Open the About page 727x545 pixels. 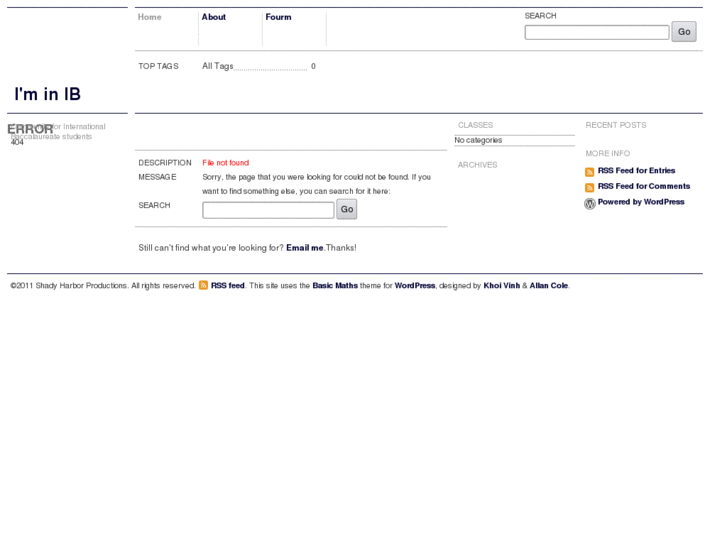[213, 17]
